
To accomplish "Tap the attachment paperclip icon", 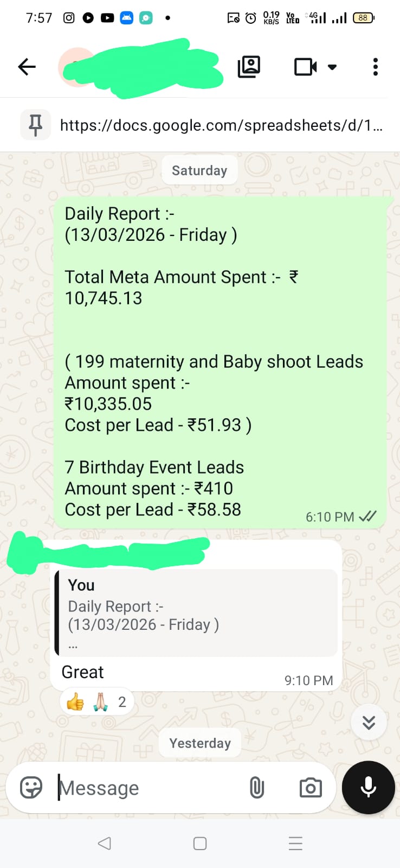I will [x=256, y=787].
